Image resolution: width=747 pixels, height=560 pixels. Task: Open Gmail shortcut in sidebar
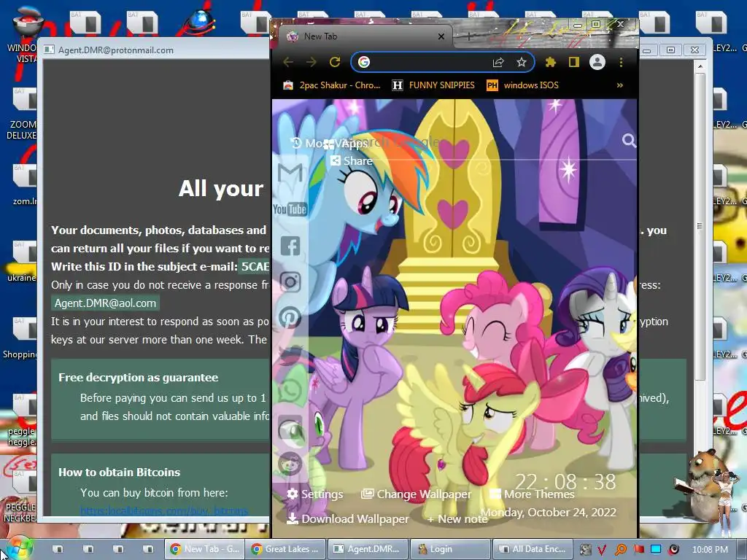tap(290, 172)
